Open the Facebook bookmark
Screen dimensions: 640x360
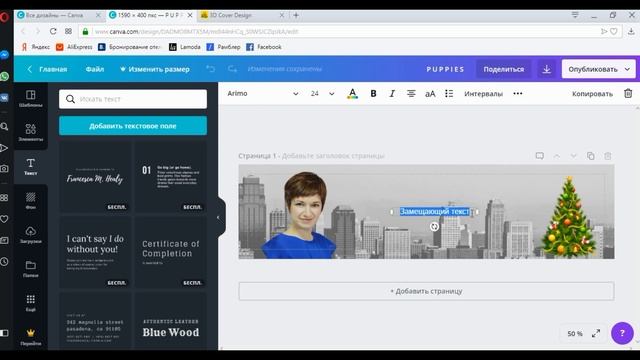[x=264, y=47]
